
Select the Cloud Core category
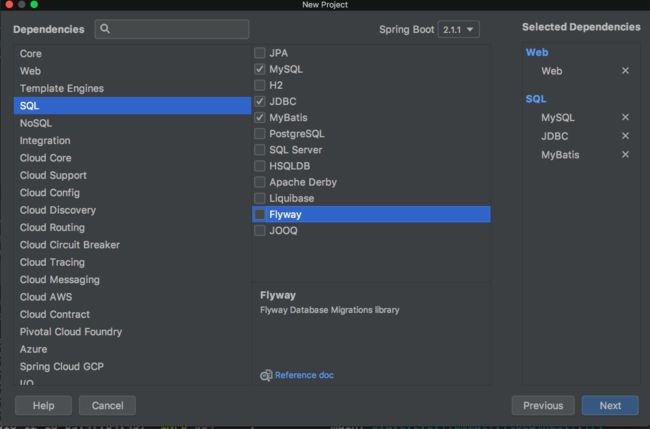point(132,158)
